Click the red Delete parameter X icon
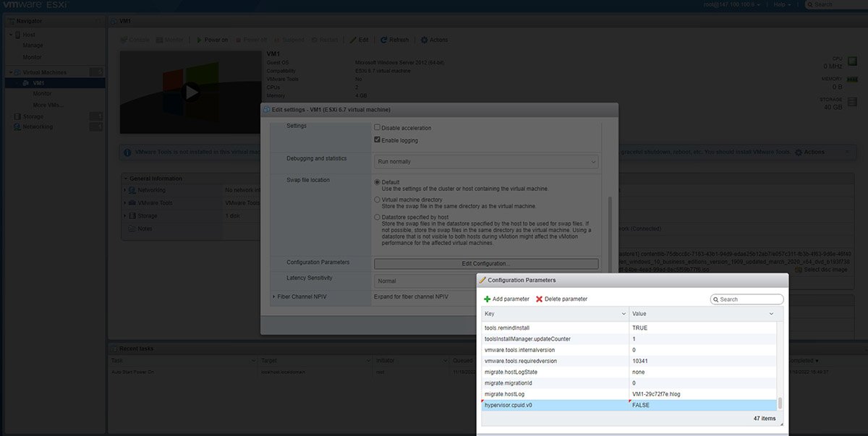The image size is (868, 436). [x=539, y=299]
